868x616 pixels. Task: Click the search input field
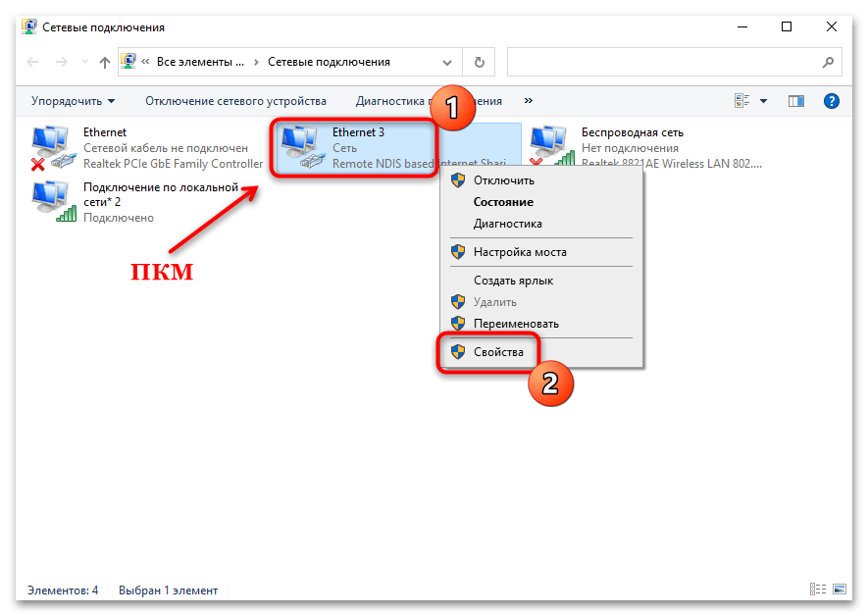pos(674,62)
